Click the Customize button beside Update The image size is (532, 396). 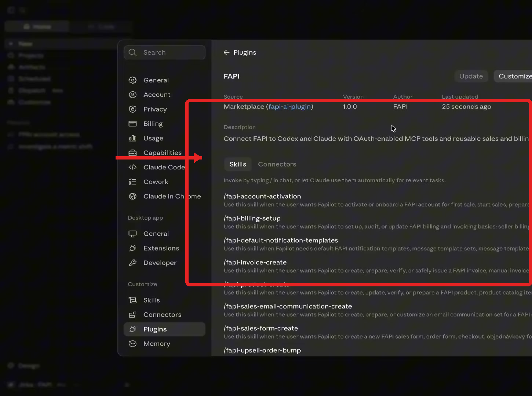513,76
